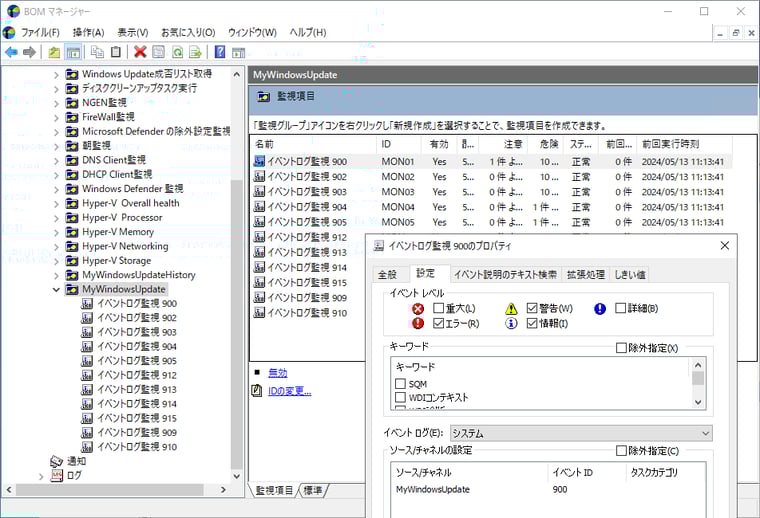
Task: Expand the NGEN監視 tree node
Action: [56, 103]
